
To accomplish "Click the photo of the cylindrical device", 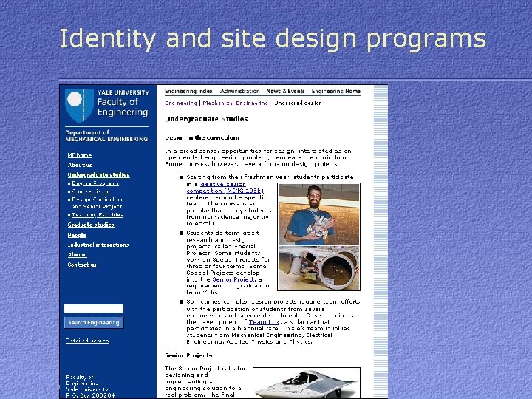I will [x=319, y=267].
